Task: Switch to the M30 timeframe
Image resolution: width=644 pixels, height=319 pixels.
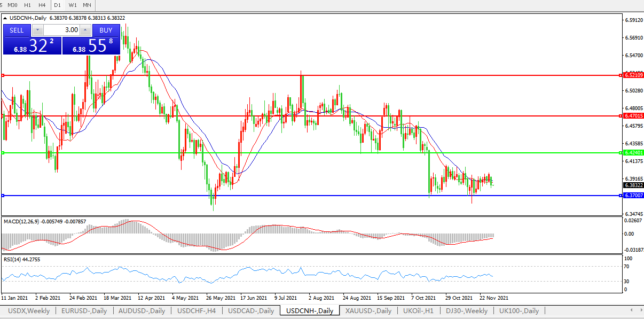Action: point(12,5)
